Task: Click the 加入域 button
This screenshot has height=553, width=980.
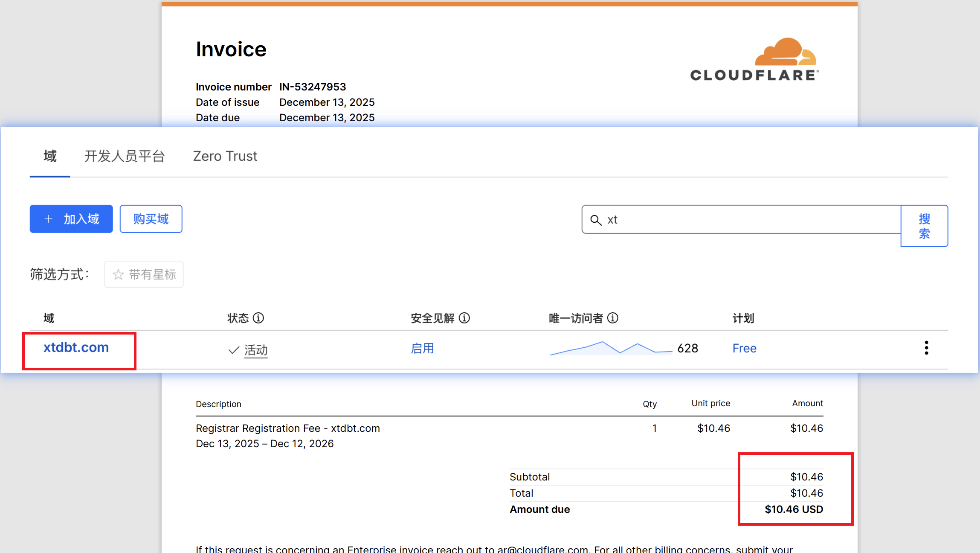Action: (x=71, y=219)
